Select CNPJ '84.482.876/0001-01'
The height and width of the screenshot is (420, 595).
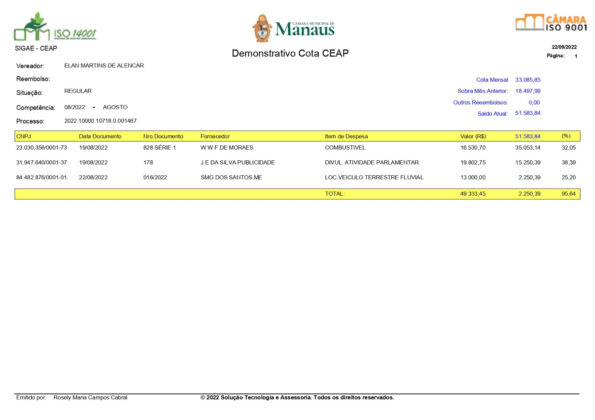tap(41, 177)
